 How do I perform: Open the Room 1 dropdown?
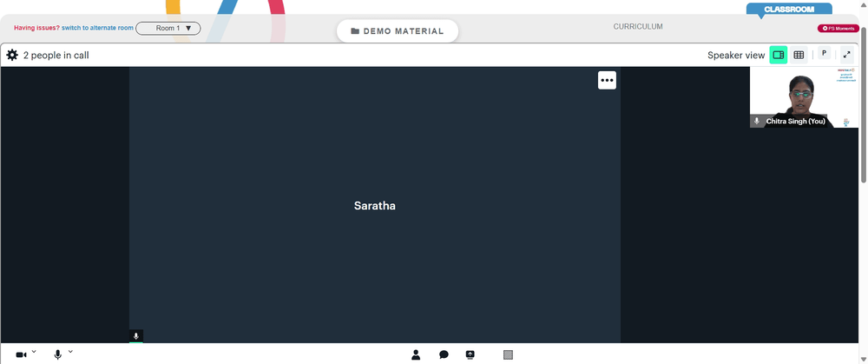(x=168, y=29)
